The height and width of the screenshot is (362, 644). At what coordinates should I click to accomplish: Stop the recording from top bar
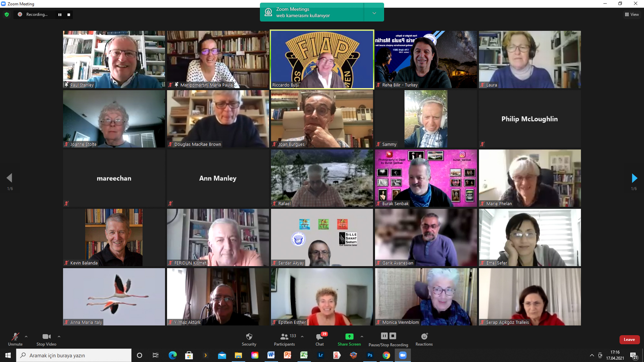(x=69, y=14)
